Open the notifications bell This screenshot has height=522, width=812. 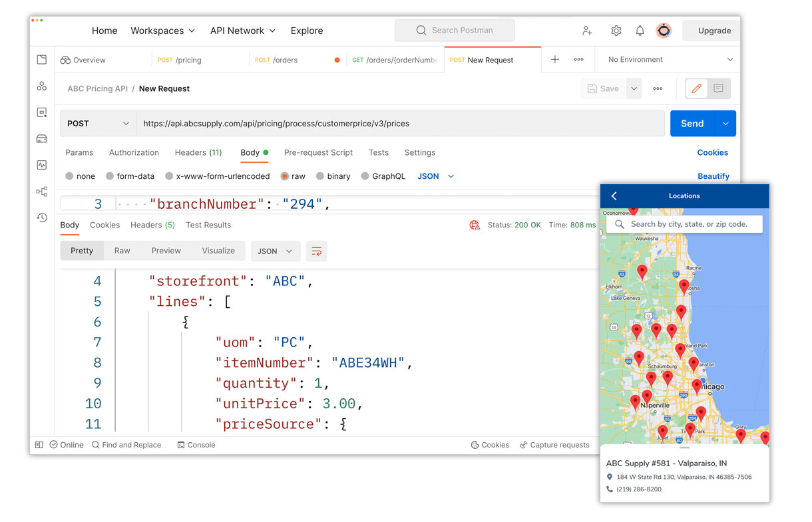(x=640, y=30)
